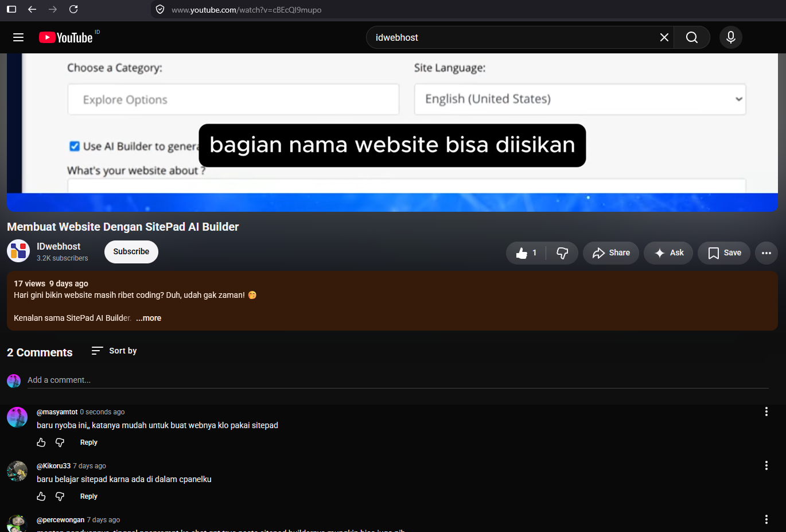Viewport: 786px width, 532px height.
Task: Open the Ask AI button
Action: click(x=668, y=253)
